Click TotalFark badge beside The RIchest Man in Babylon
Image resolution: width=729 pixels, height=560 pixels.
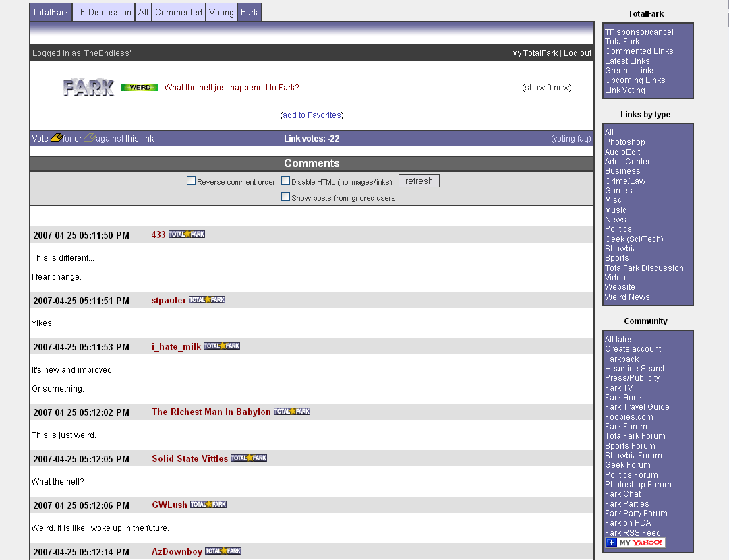tap(292, 412)
